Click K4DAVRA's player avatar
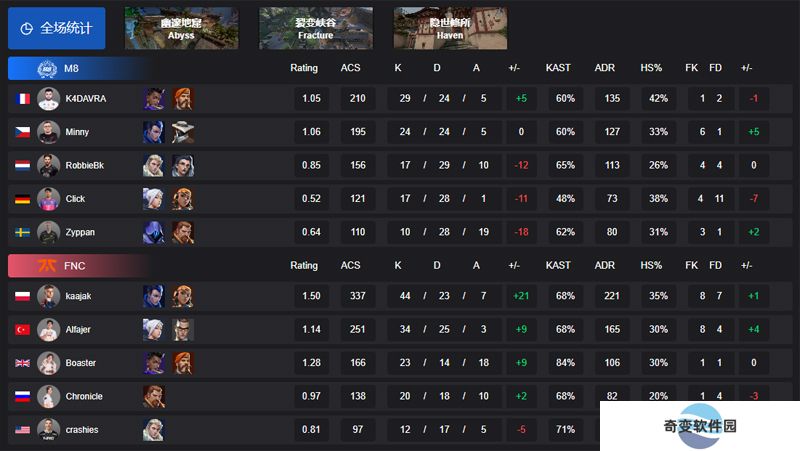800x451 pixels. point(48,98)
